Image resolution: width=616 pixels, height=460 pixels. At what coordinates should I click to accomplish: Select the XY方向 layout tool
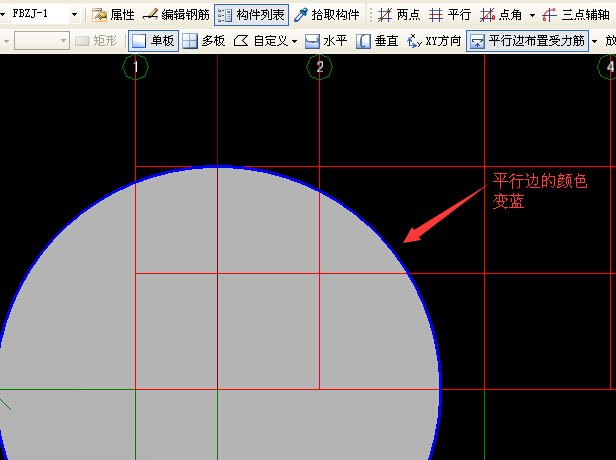click(434, 40)
